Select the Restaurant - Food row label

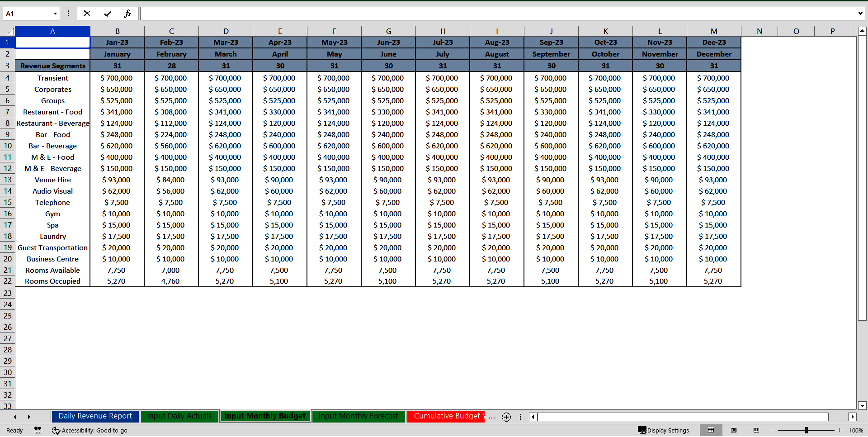pyautogui.click(x=52, y=112)
